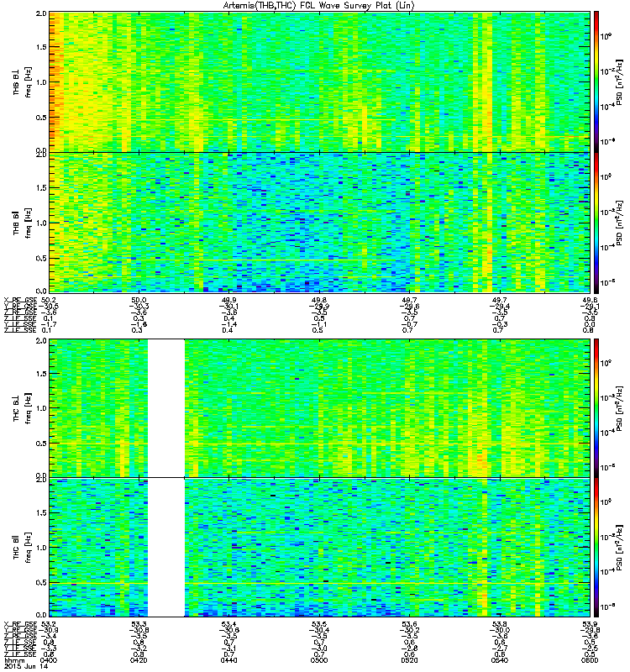
Task: Click the 0440 time tick label
Action: coord(228,660)
